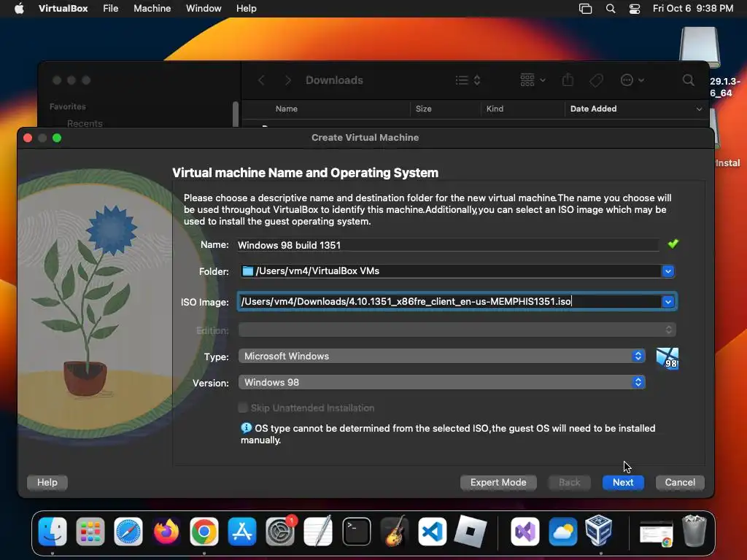
Task: Click the search icon in Finder window
Action: (x=688, y=80)
